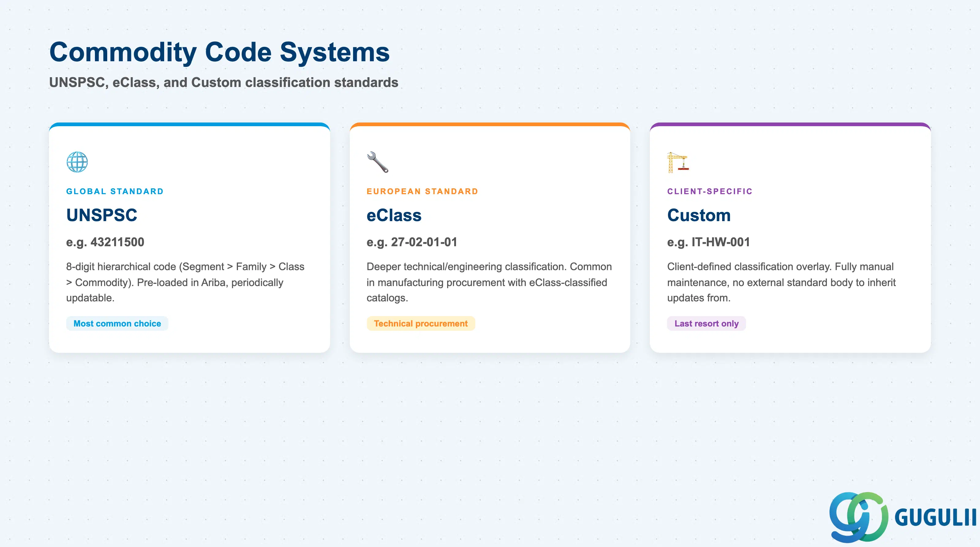Click the blue top bar of UNSPSC card
Image resolution: width=980 pixels, height=547 pixels.
[190, 124]
